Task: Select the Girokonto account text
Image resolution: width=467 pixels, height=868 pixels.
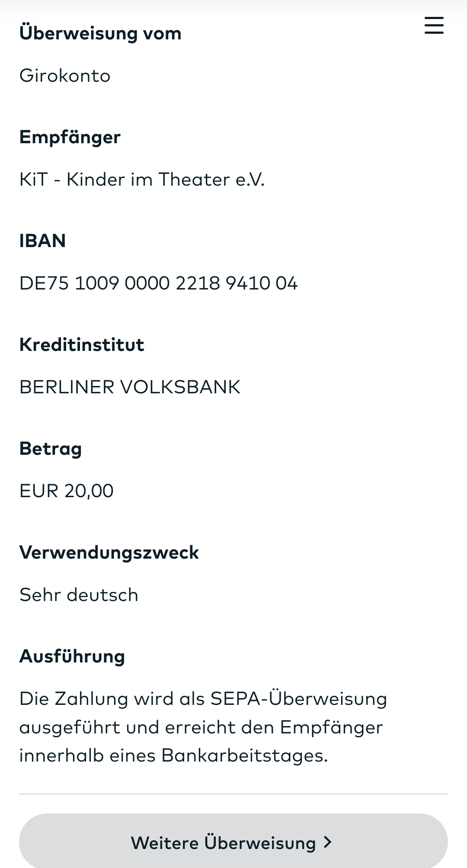Action: (65, 76)
